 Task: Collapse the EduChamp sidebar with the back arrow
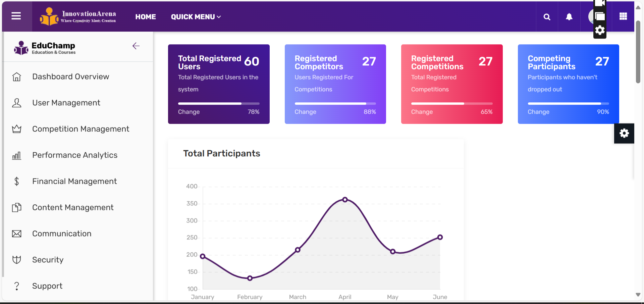coord(136,46)
